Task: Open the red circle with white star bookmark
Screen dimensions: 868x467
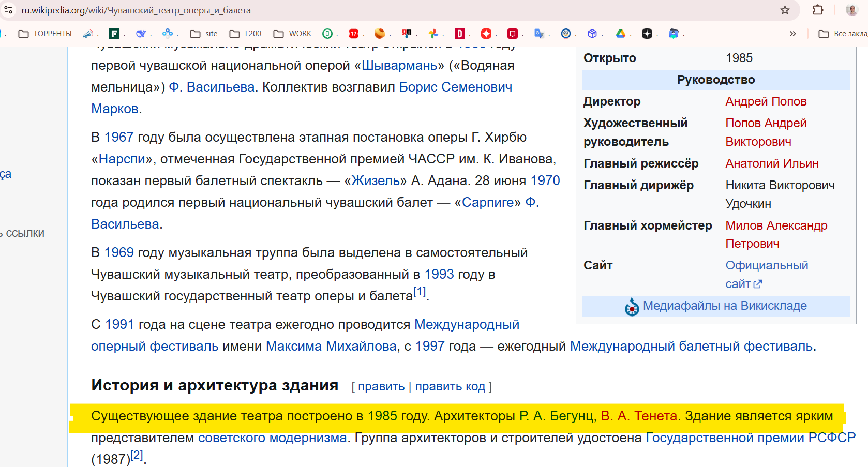Action: pyautogui.click(x=486, y=34)
